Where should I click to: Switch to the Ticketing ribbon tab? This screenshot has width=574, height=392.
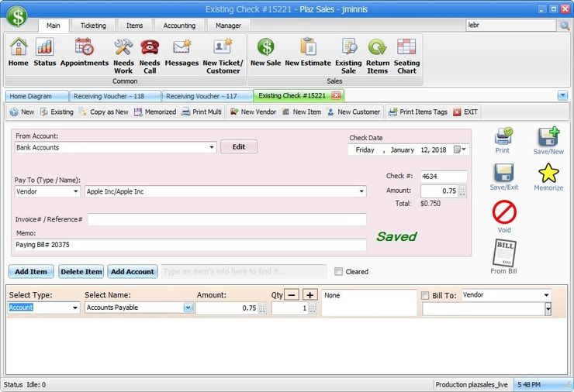[x=93, y=26]
